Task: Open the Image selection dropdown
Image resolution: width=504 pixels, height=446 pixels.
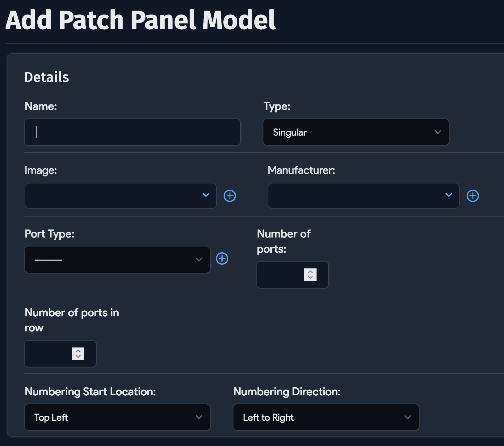Action: [120, 196]
